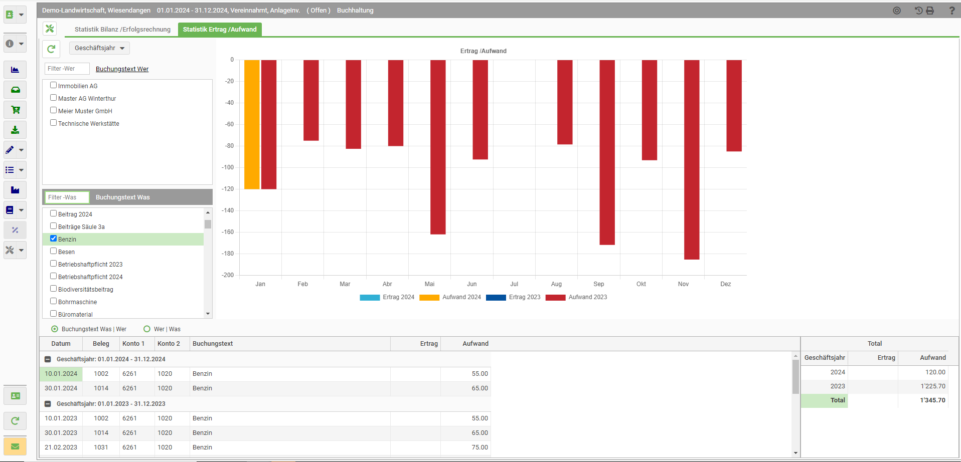Image resolution: width=961 pixels, height=462 pixels.
Task: Collapse the Geschäftsjahr 01.01.2024 - 31.12.2024 group
Action: (x=48, y=359)
